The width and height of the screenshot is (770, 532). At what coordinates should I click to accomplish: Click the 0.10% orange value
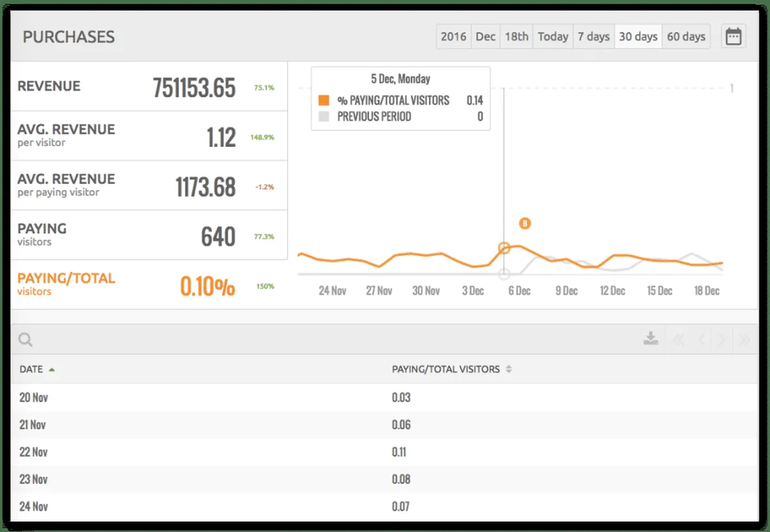tap(208, 287)
